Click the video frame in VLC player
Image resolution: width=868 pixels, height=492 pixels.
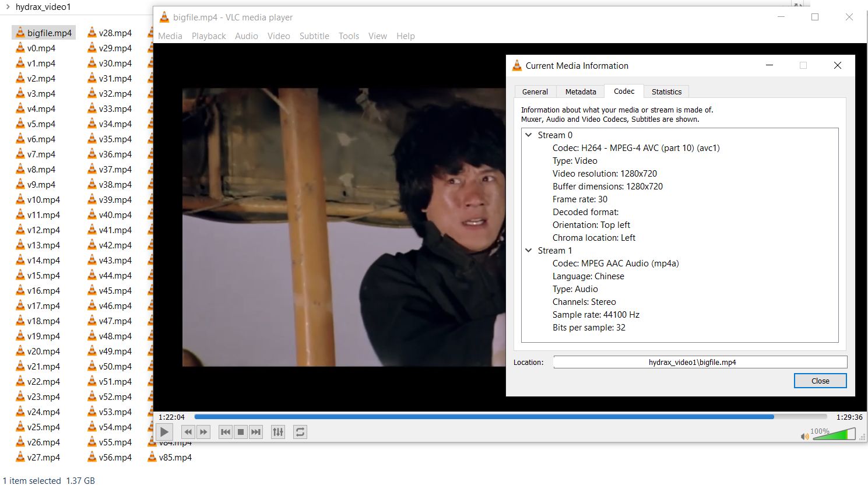tap(344, 227)
